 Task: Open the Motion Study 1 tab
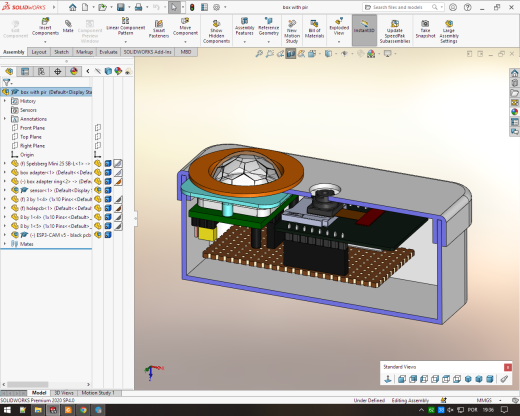coord(98,393)
